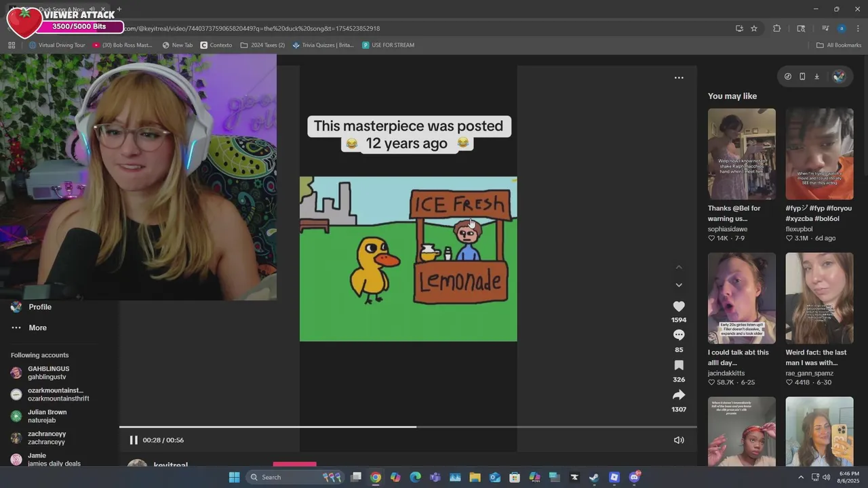Pause the video playback

[x=134, y=440]
